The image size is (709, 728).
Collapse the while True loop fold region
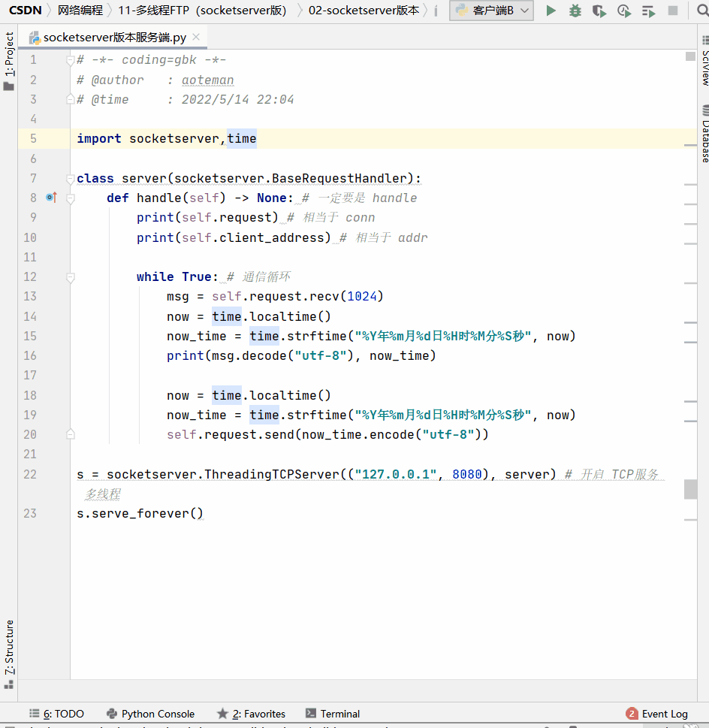pyautogui.click(x=70, y=276)
